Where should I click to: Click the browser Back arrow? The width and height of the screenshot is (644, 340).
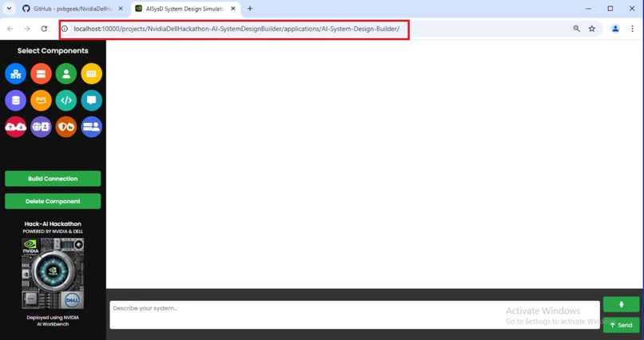pyautogui.click(x=10, y=29)
